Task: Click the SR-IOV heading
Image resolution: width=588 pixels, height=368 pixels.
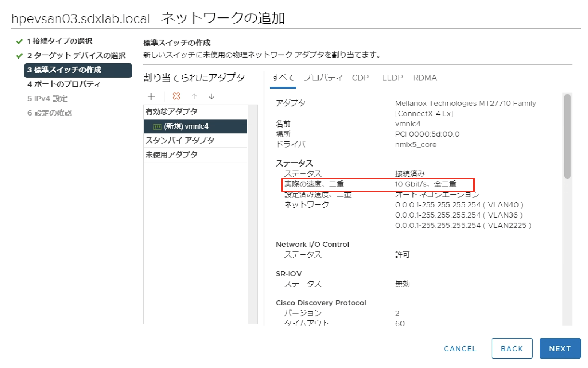Action: [x=289, y=273]
